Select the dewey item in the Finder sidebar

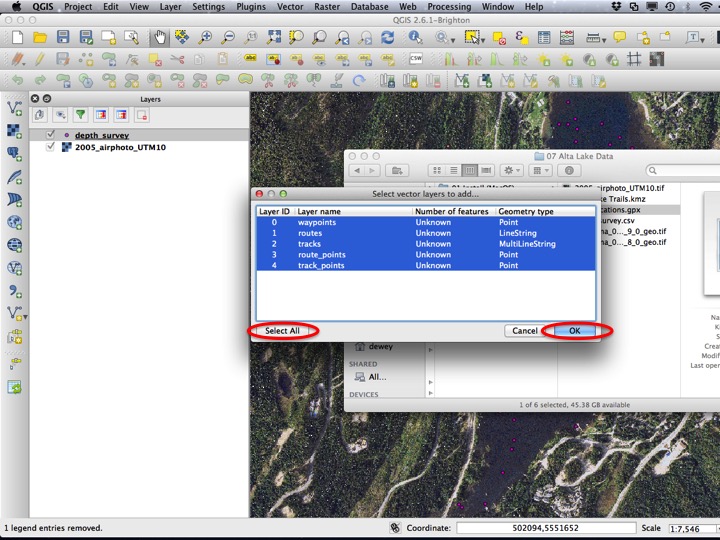[380, 346]
